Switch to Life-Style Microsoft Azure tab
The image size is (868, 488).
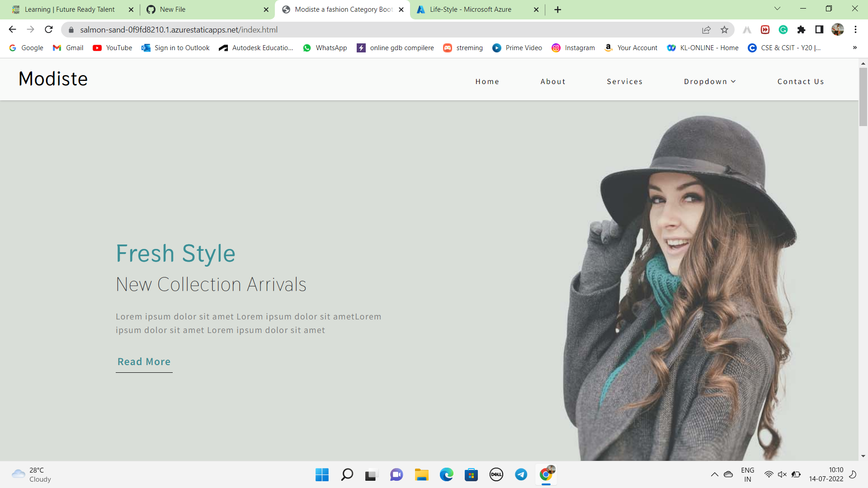pyautogui.click(x=477, y=9)
